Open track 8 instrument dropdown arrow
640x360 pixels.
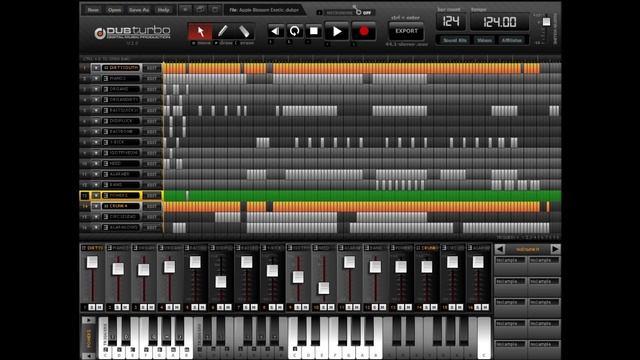coord(96,142)
